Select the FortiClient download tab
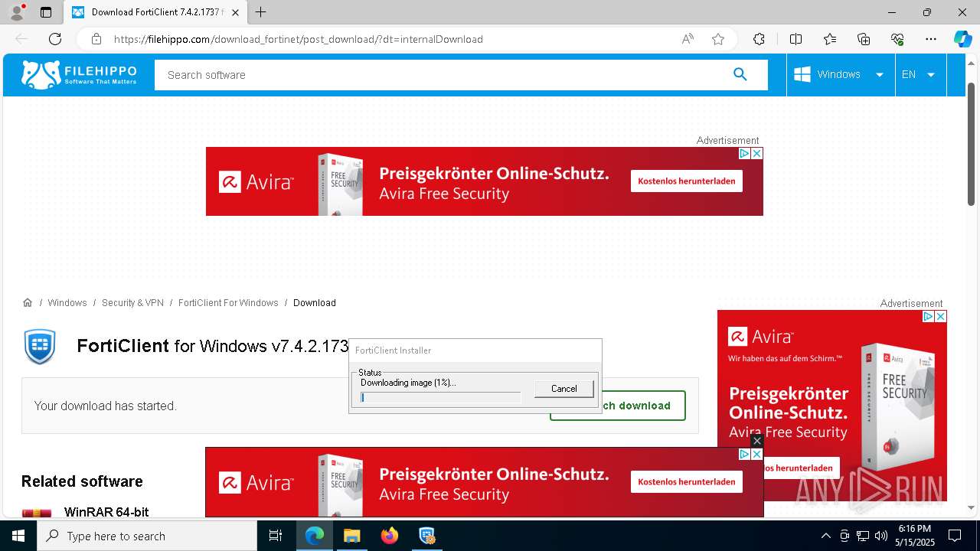Screen dimensions: 980x551 click(155, 12)
